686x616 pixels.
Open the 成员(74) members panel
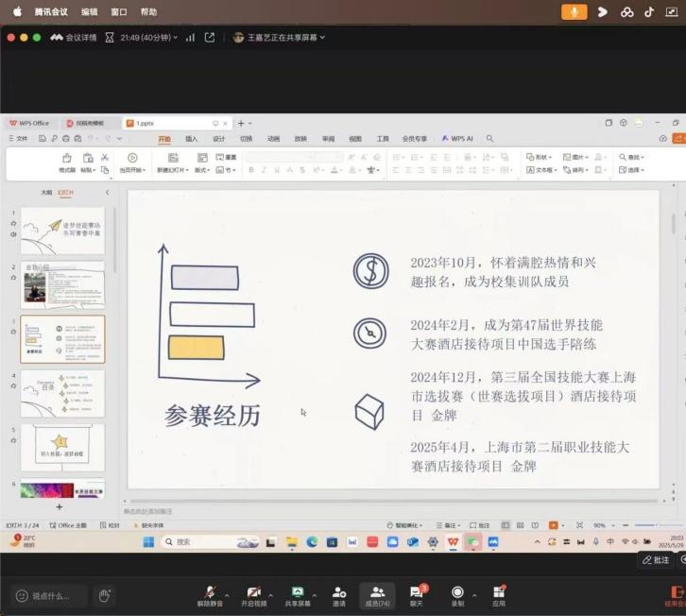tap(377, 592)
